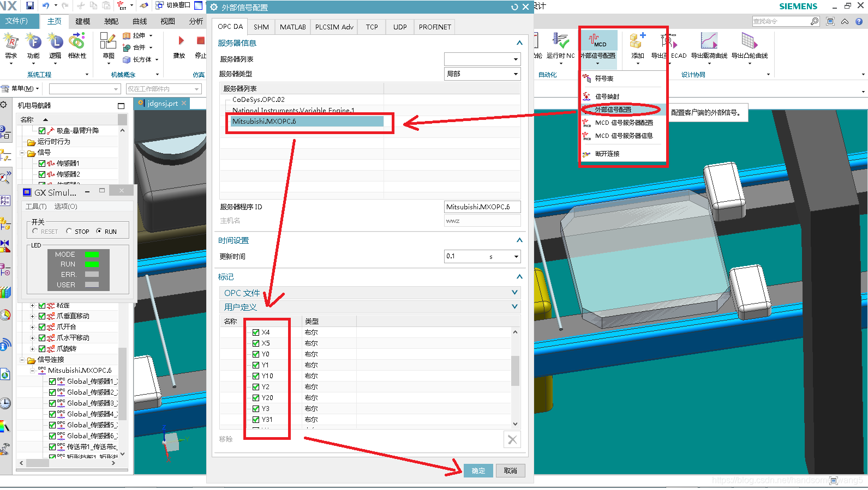This screenshot has width=868, height=490.
Task: Open the 功能 (Function) tool
Action: tap(33, 46)
